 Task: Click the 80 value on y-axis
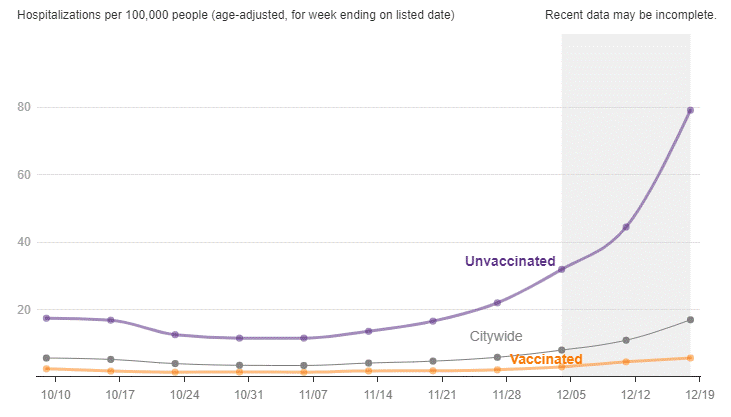[24, 107]
